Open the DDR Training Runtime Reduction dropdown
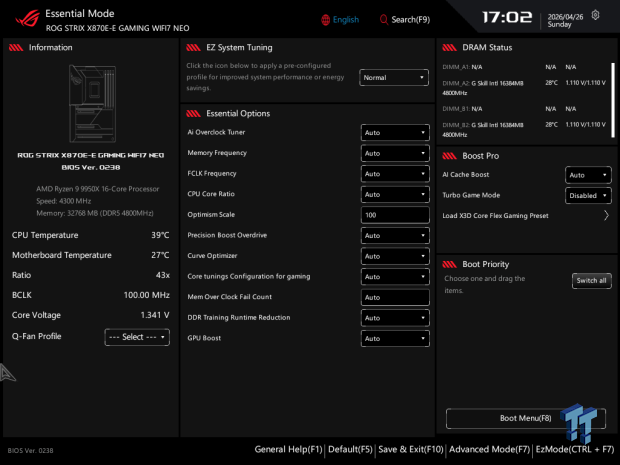Image resolution: width=620 pixels, height=465 pixels. click(x=395, y=318)
